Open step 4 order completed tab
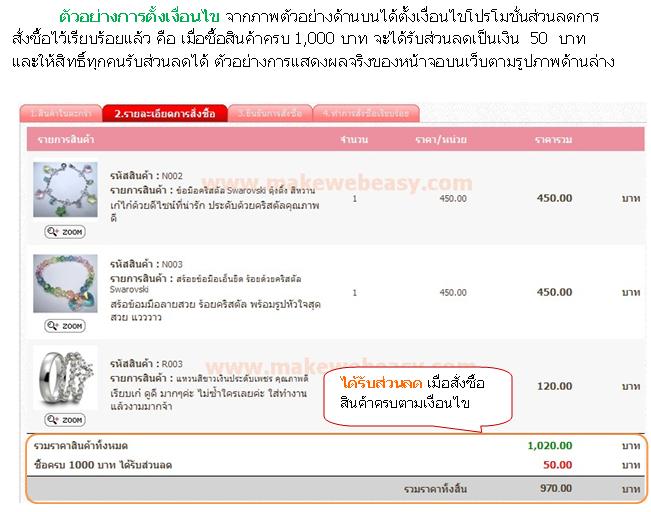This screenshot has height=512, width=651. coord(366,113)
